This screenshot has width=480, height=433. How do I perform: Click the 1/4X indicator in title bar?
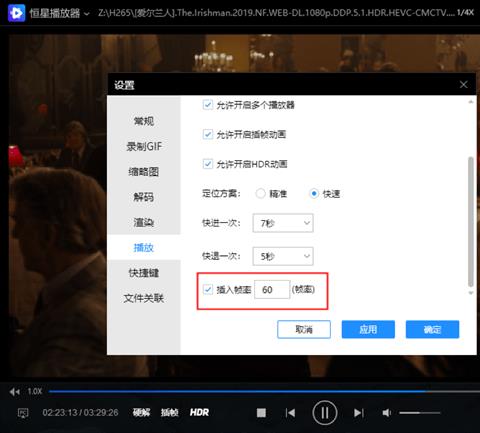[465, 13]
